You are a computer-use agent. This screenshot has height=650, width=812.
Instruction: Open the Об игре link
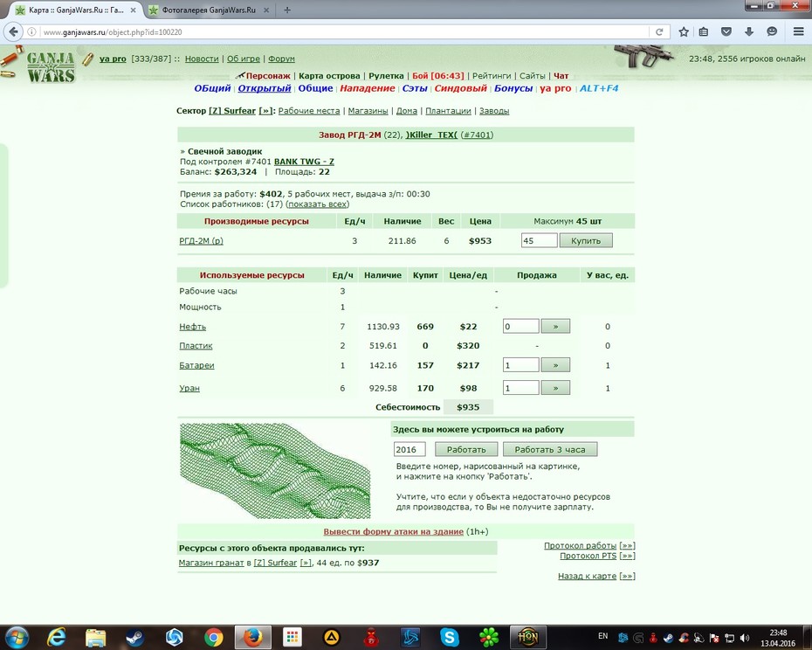(244, 59)
